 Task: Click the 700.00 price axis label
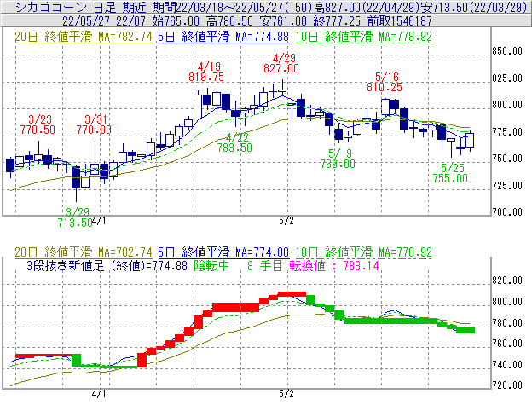pos(507,212)
